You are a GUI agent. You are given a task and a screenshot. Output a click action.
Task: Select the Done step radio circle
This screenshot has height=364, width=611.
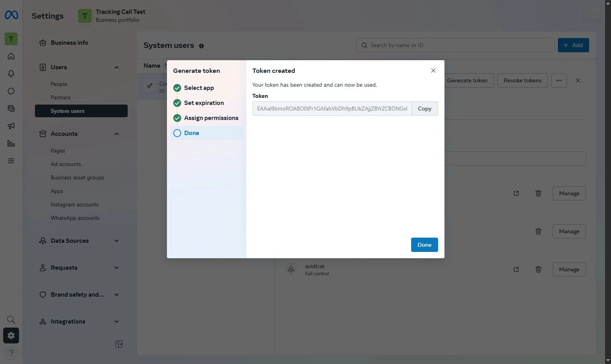(177, 133)
